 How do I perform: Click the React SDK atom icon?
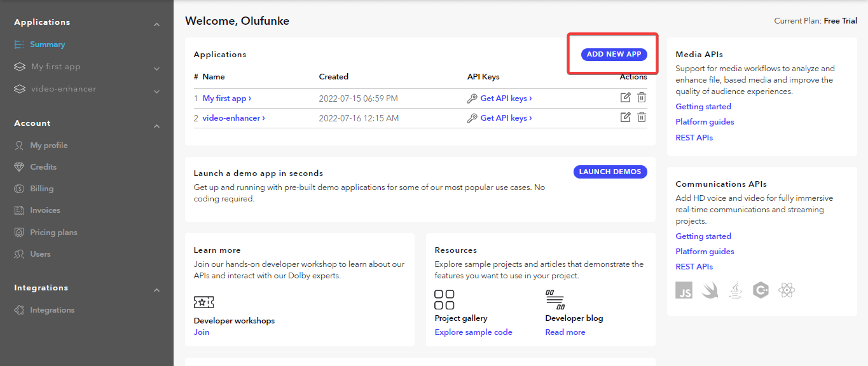787,291
